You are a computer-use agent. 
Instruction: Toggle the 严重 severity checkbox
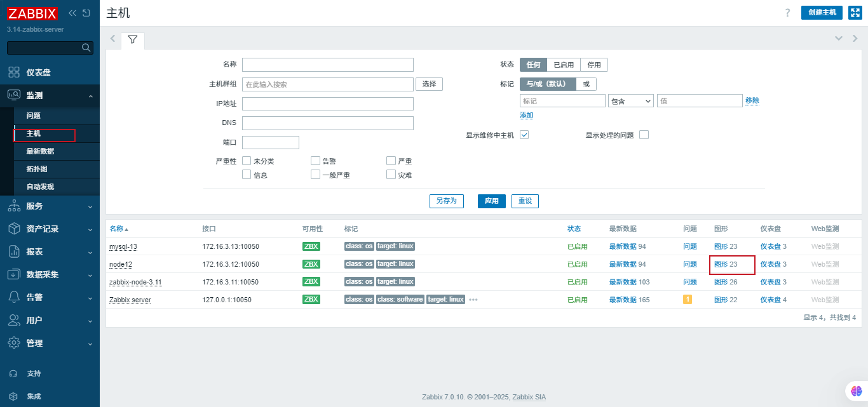[391, 161]
